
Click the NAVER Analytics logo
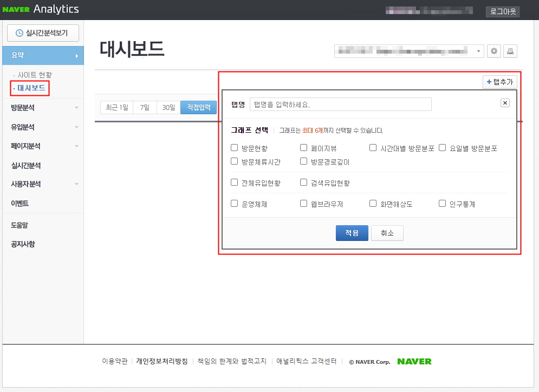(40, 9)
